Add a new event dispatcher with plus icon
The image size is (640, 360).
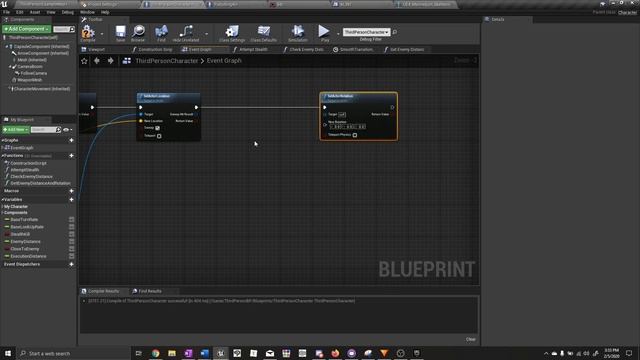(71, 264)
